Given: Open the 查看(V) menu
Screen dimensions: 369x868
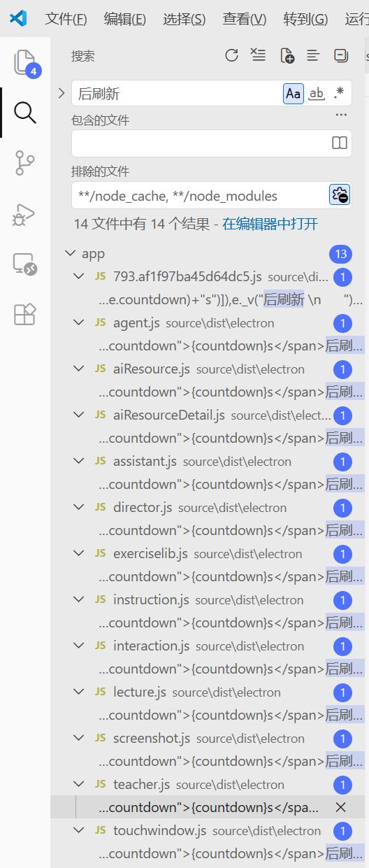Looking at the screenshot, I should pos(245,19).
